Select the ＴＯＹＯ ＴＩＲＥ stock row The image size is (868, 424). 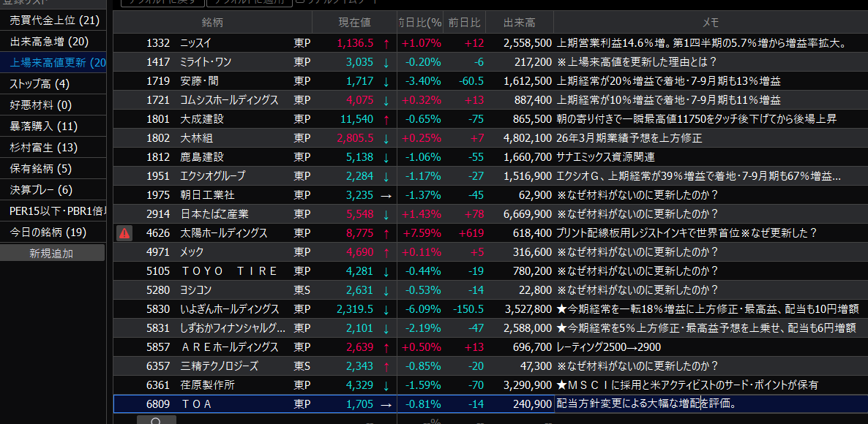click(228, 271)
